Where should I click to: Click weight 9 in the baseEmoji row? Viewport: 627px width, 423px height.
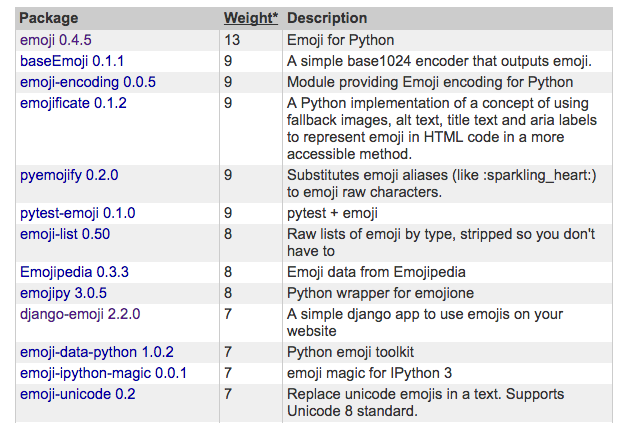[x=228, y=61]
